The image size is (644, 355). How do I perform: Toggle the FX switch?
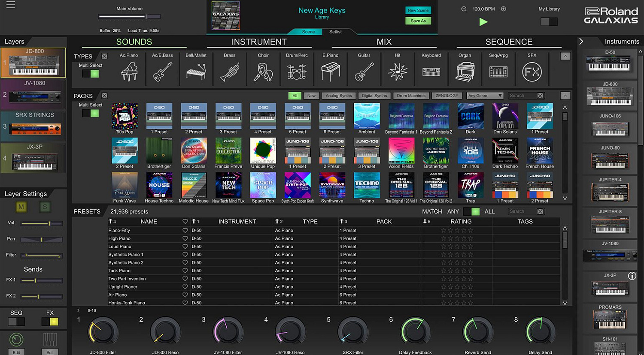click(x=50, y=322)
